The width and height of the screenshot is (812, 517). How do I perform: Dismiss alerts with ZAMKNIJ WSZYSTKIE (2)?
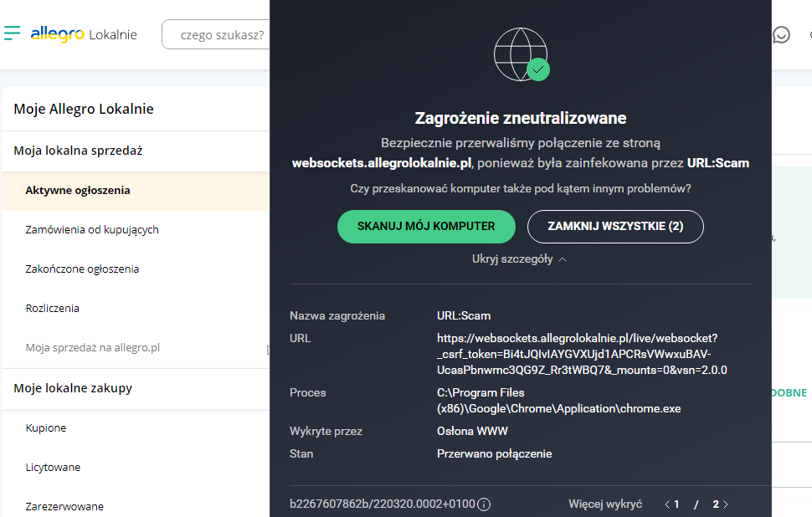[615, 226]
